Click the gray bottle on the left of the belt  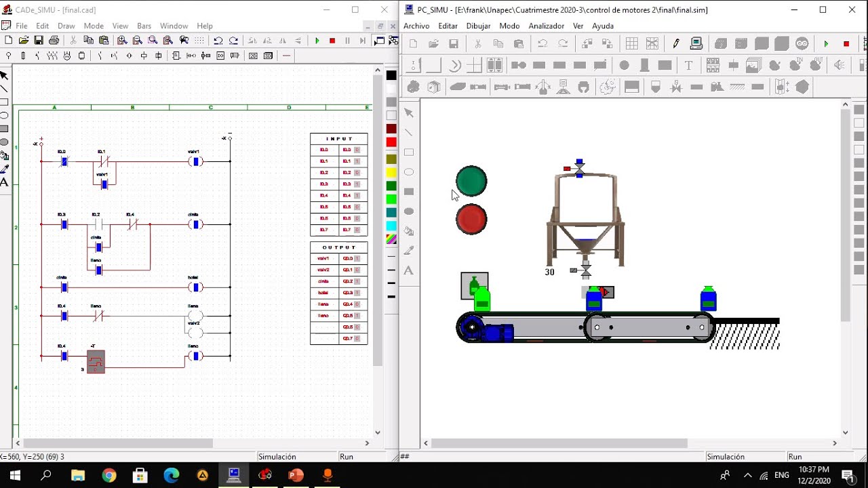pyautogui.click(x=474, y=285)
